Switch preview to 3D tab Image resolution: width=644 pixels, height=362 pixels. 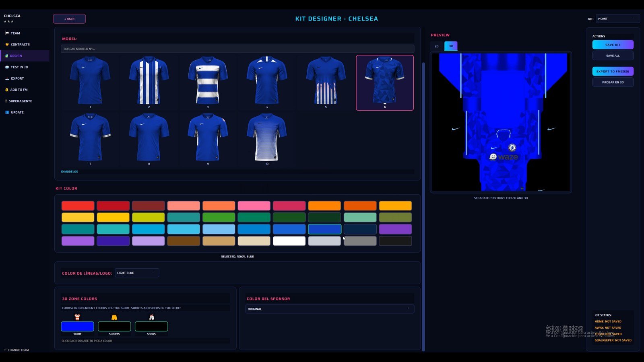pos(451,46)
